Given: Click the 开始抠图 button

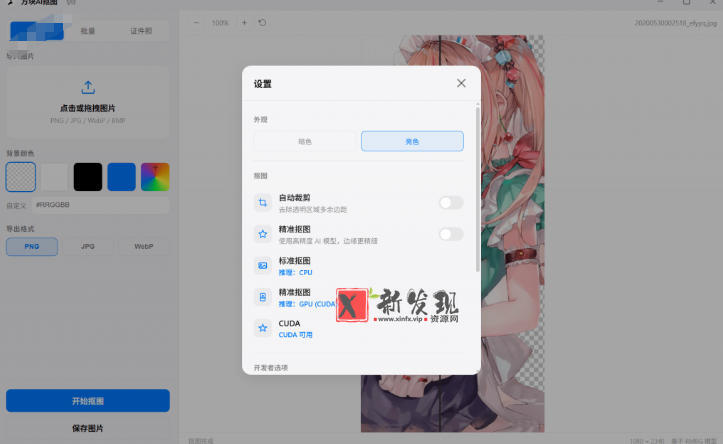Looking at the screenshot, I should pos(88,401).
